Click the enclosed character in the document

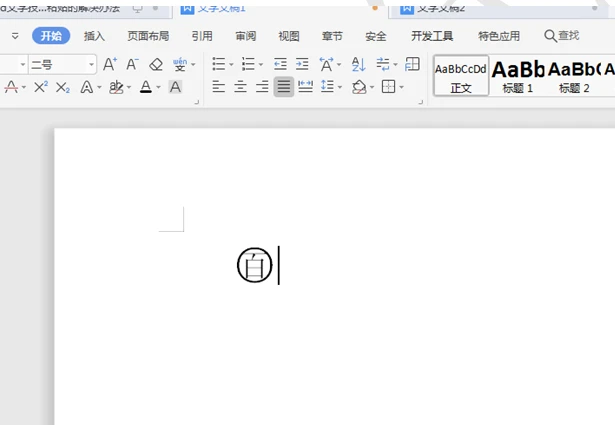pyautogui.click(x=255, y=266)
